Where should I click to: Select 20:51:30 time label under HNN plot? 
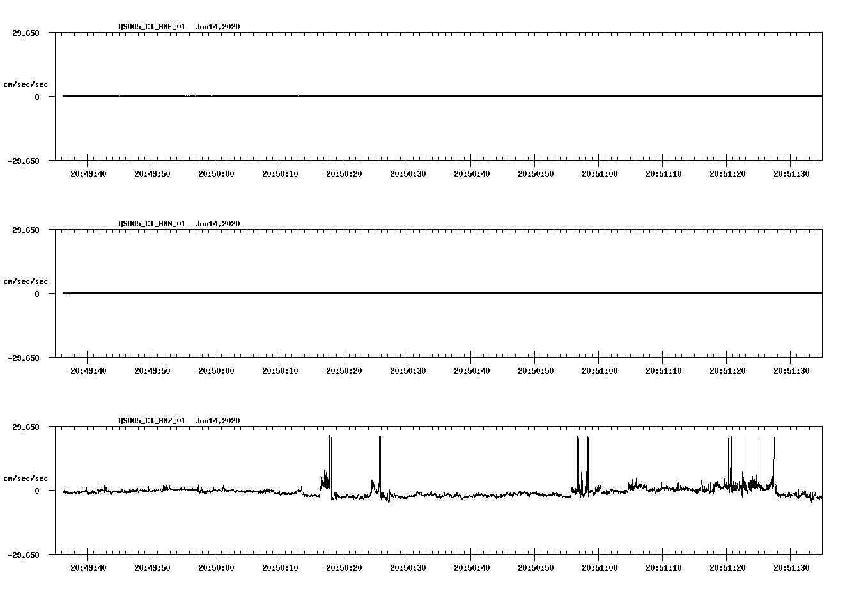(x=791, y=370)
